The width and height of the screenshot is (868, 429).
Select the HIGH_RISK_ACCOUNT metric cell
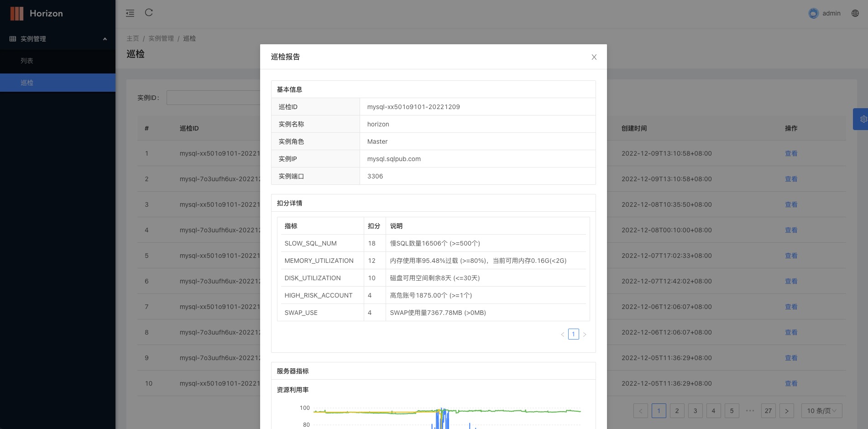(x=322, y=295)
